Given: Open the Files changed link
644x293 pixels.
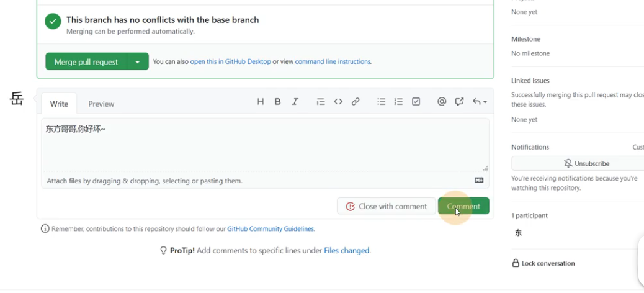Looking at the screenshot, I should point(347,250).
